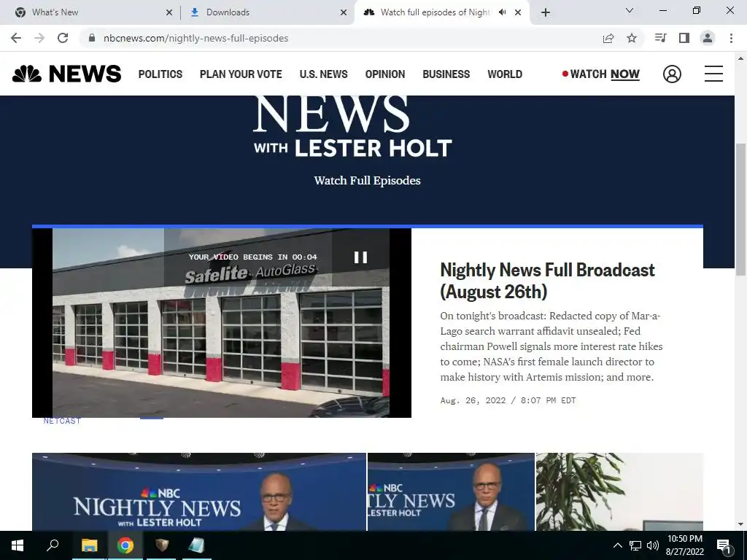The image size is (747, 560).
Task: Share this page via share icon
Action: [608, 38]
